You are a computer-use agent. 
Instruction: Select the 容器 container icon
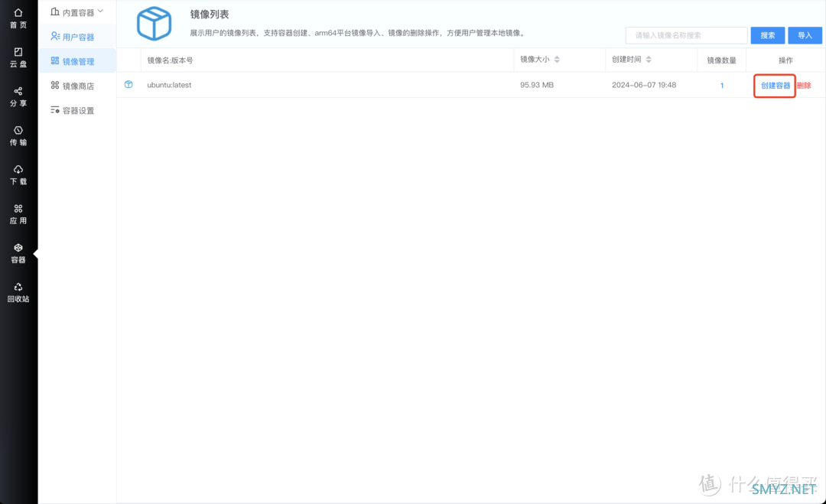(18, 248)
